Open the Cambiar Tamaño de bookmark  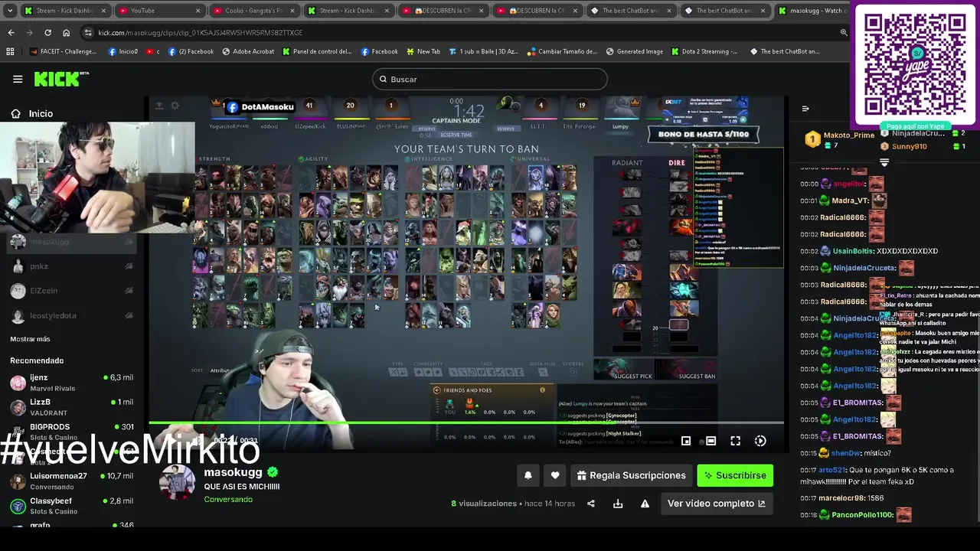coord(562,51)
